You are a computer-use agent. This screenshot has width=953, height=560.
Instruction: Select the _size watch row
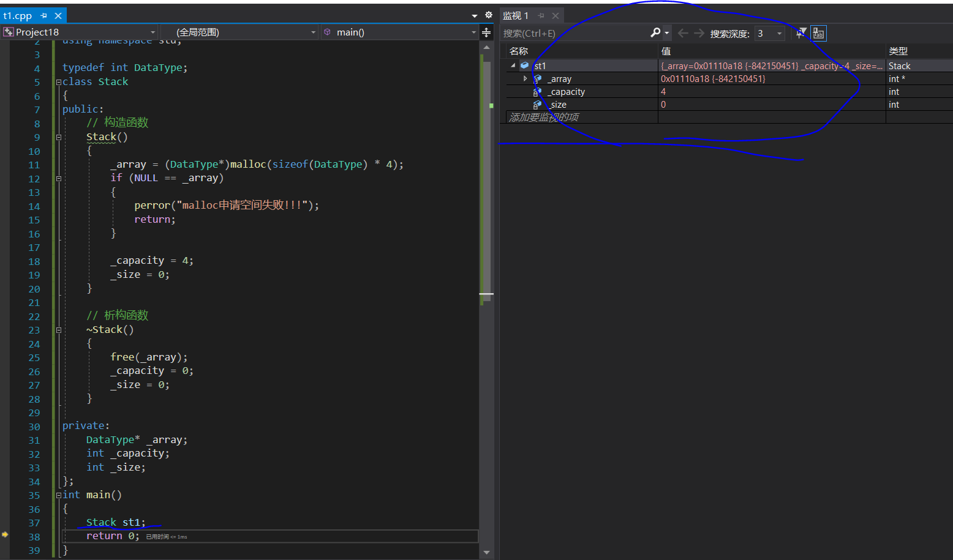pos(729,104)
